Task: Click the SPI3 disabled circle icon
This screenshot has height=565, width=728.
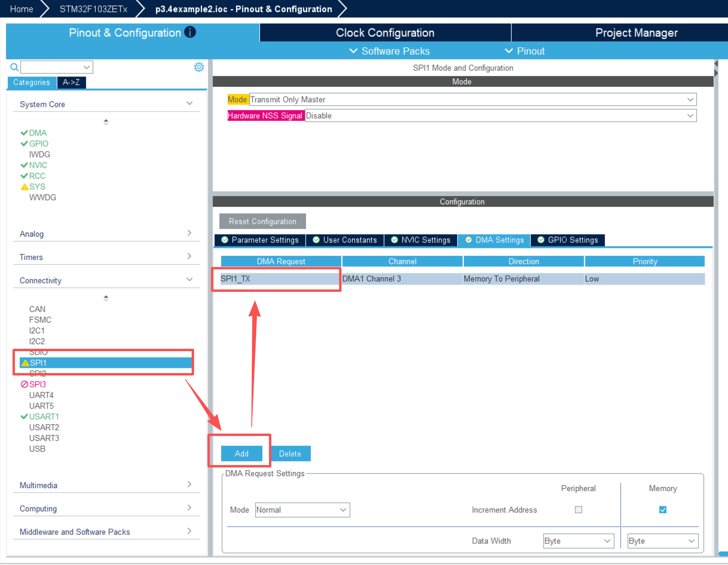Action: click(25, 384)
